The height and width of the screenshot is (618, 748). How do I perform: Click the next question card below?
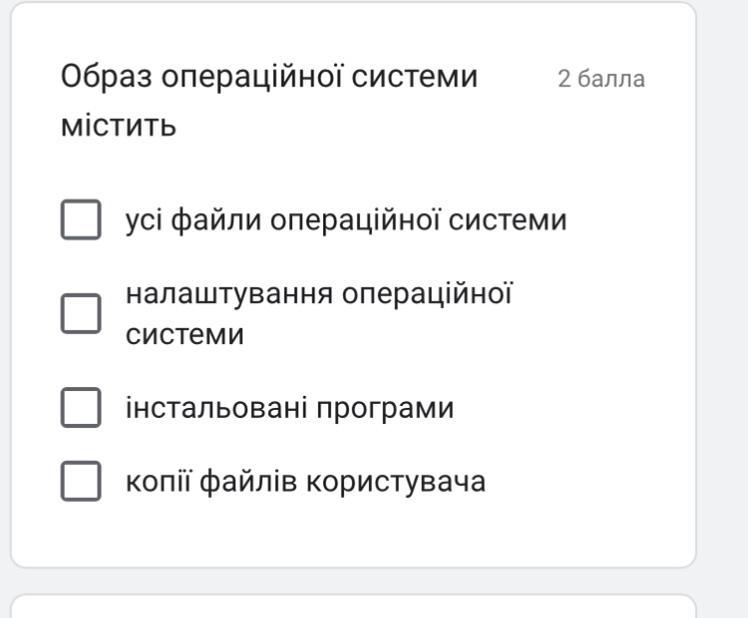(352, 607)
